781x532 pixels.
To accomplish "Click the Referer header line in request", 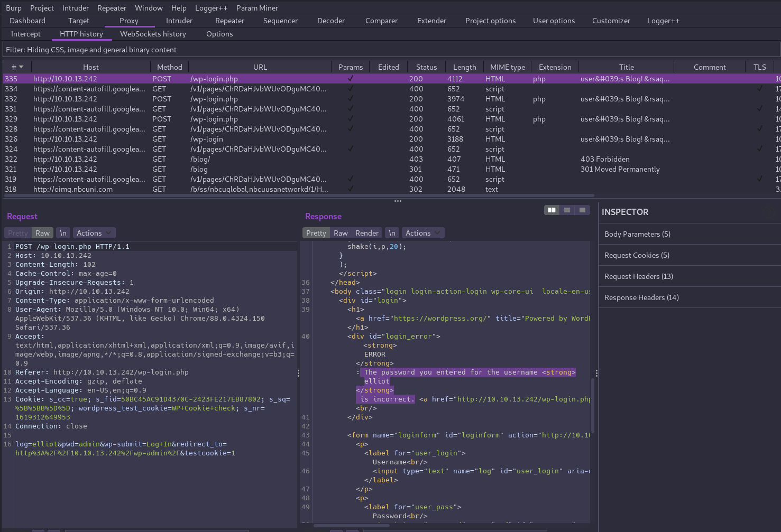I will click(x=102, y=372).
